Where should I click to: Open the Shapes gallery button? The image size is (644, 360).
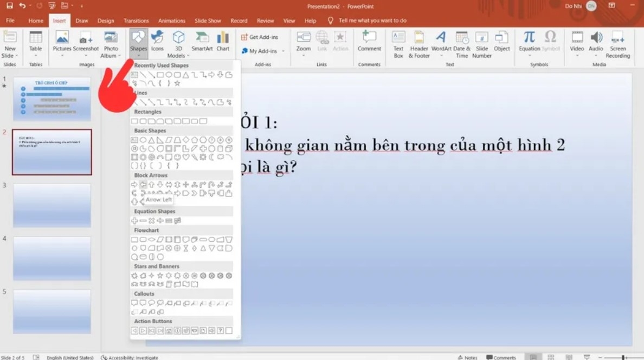[138, 43]
